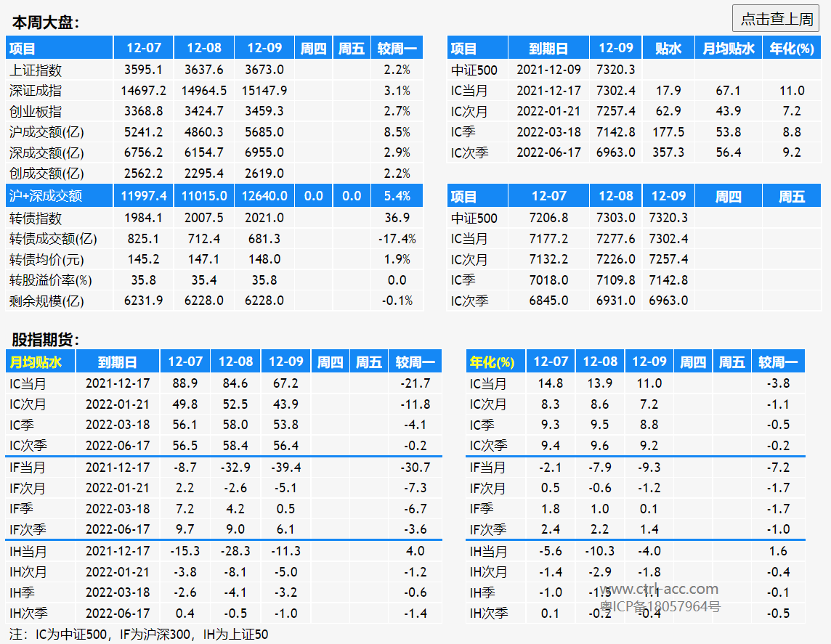The width and height of the screenshot is (831, 644).
Task: Click the 股指期货 section heading
Action: pyautogui.click(x=46, y=340)
